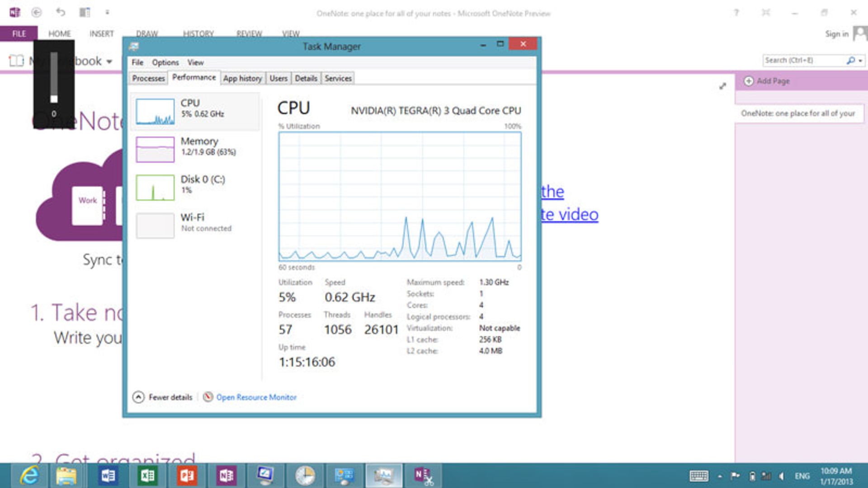The width and height of the screenshot is (868, 488).
Task: Open the HOME ribbon tab in OneNote
Action: click(59, 34)
